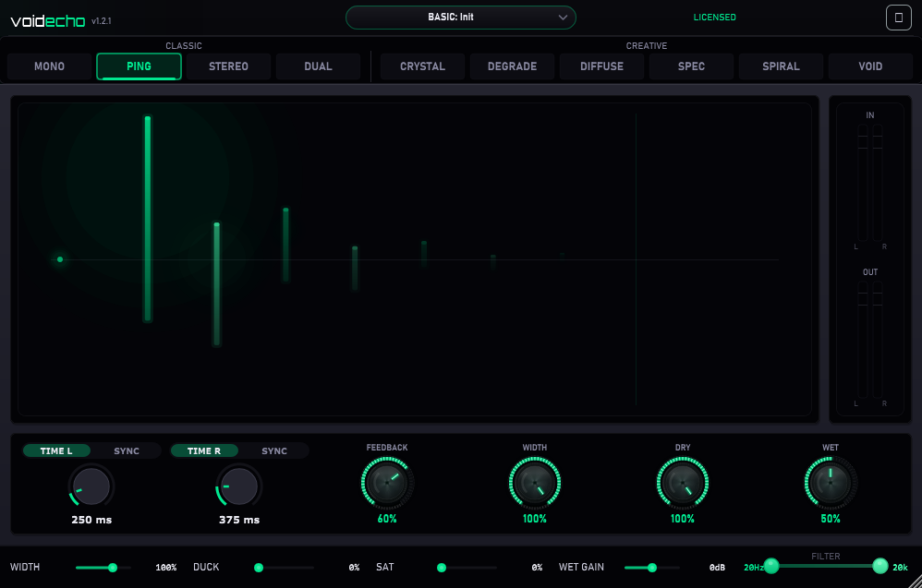This screenshot has height=588, width=922.
Task: Click the resize window icon
Action: 897,17
